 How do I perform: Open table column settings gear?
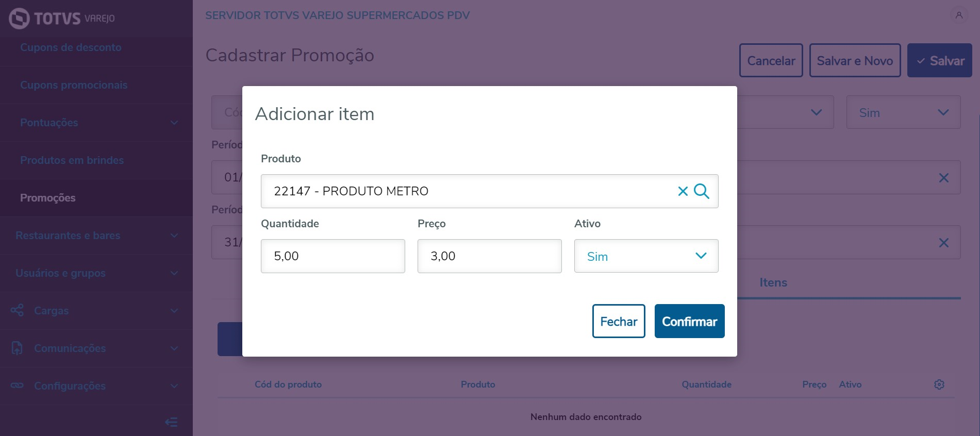pos(939,384)
